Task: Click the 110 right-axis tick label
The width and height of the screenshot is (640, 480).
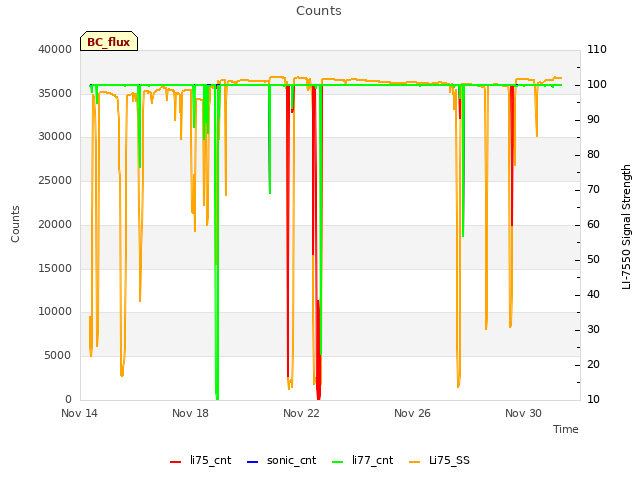Action: (597, 49)
